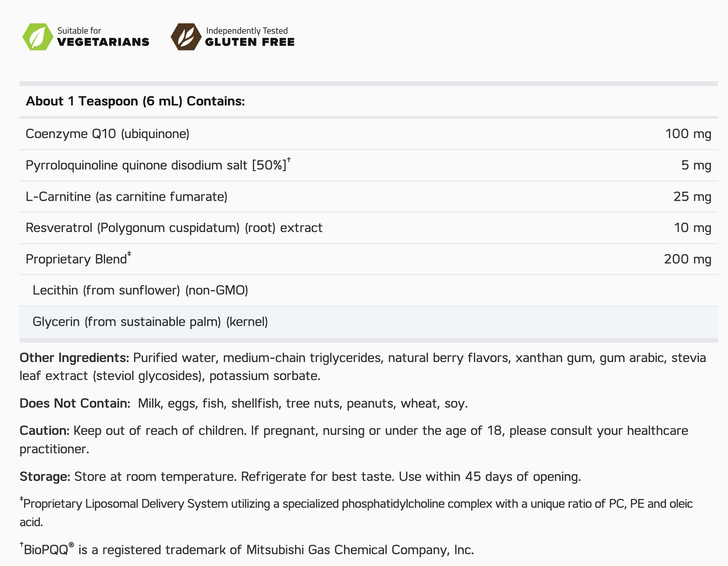Viewport: 728px width, 566px height.
Task: Click the "Independently Tested Gluten Free" label text
Action: tap(249, 37)
